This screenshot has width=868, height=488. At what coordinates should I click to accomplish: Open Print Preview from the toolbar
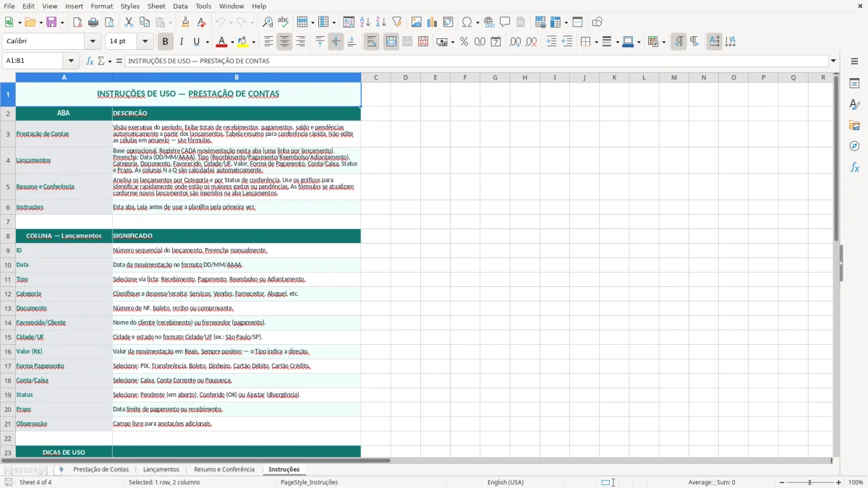pos(109,22)
